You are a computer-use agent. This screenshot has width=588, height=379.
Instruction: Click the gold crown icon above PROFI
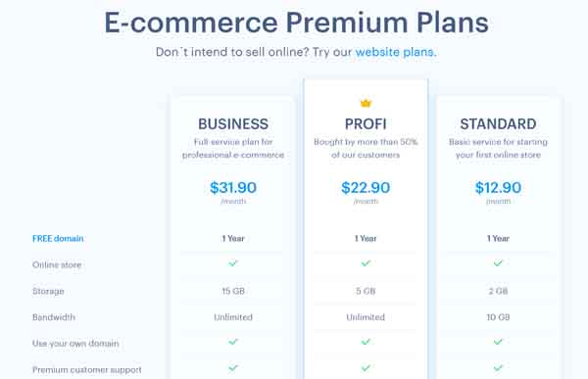[366, 103]
